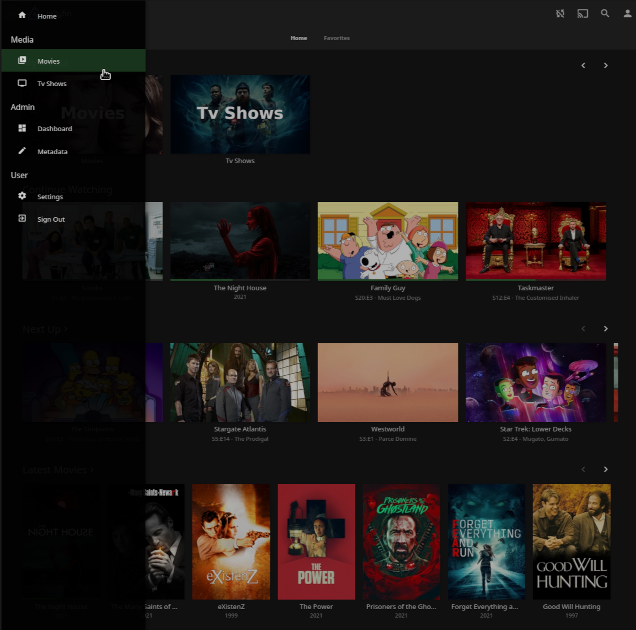This screenshot has height=630, width=636.
Task: Open the Settings gear icon
Action: click(x=22, y=196)
